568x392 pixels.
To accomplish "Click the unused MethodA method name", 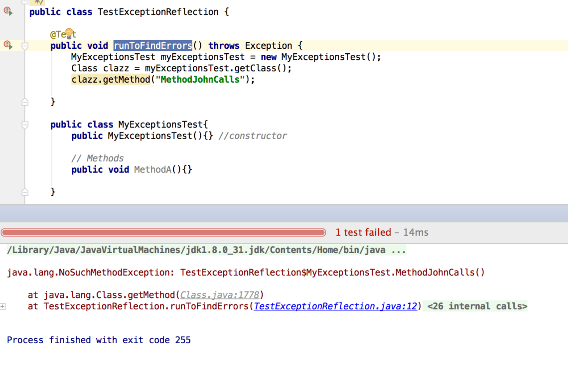I will click(x=152, y=169).
